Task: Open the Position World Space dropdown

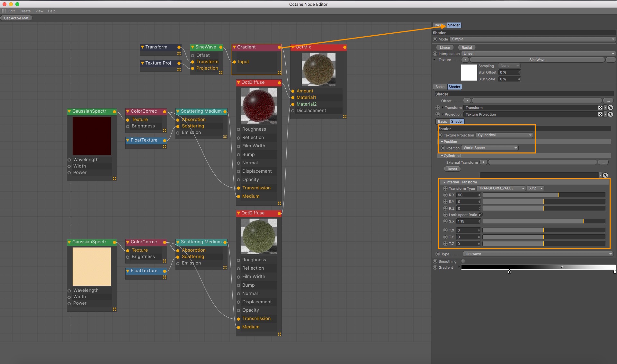Action: [x=490, y=148]
